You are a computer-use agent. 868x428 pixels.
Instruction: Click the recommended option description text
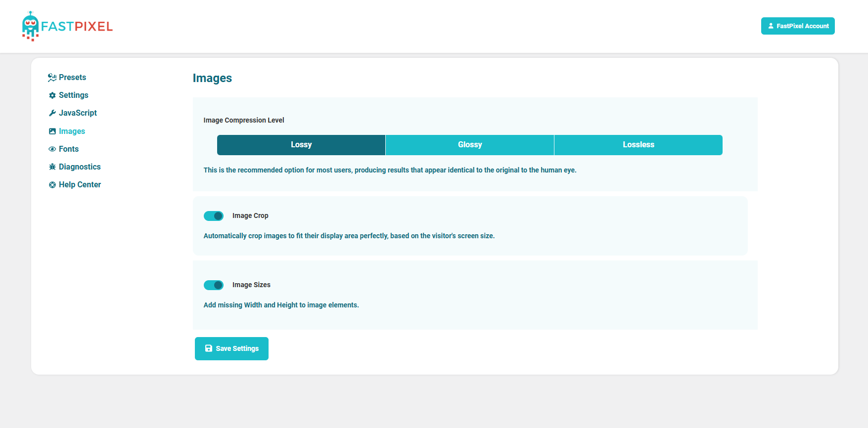(x=390, y=170)
